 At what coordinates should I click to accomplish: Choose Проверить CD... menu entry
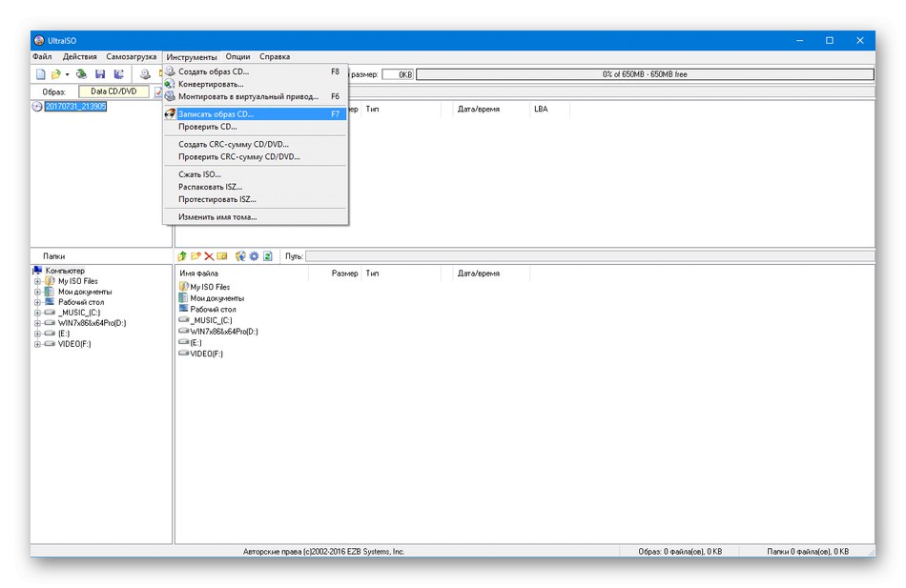[255, 127]
